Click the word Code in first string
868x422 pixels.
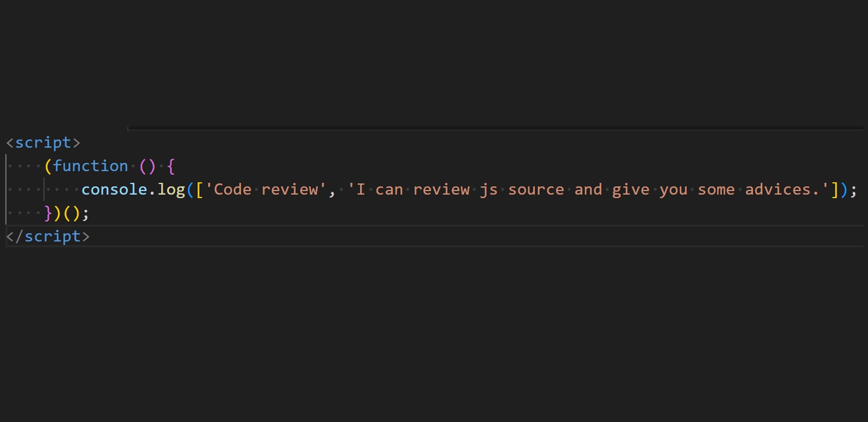pos(233,189)
